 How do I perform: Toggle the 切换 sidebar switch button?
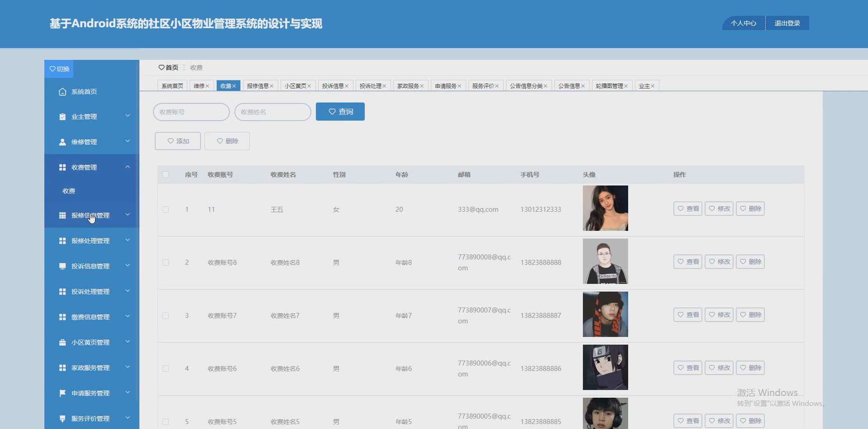click(x=59, y=69)
